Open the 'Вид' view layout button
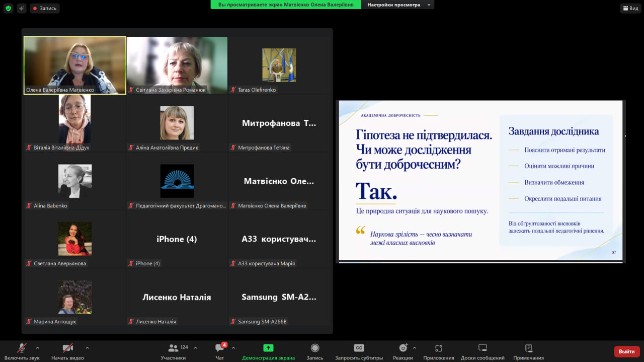Image resolution: width=644 pixels, height=362 pixels. [x=630, y=8]
